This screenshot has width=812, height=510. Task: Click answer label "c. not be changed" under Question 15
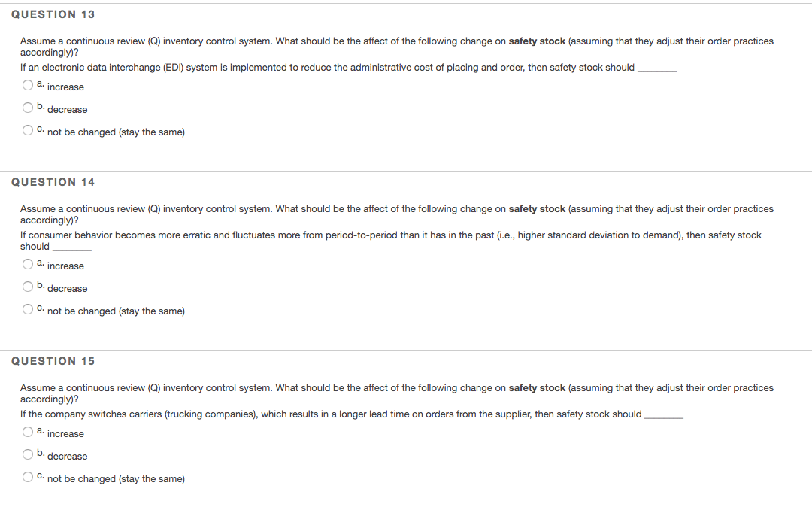(111, 478)
